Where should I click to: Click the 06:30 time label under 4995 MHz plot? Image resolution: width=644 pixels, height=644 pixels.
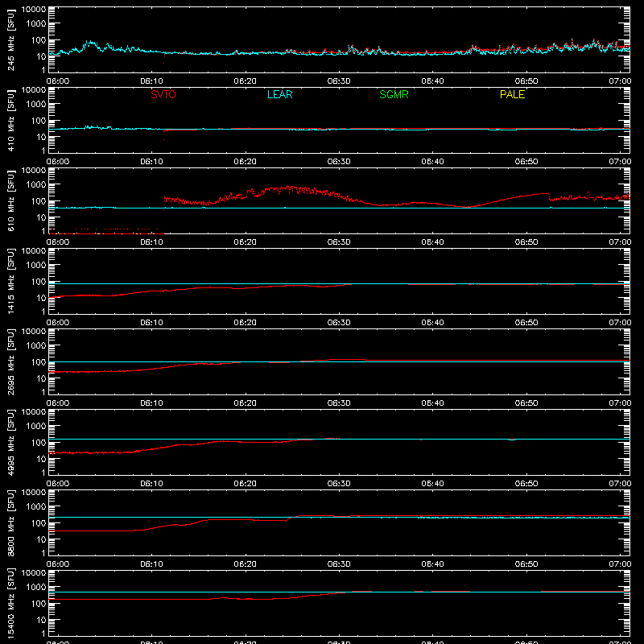pos(339,484)
